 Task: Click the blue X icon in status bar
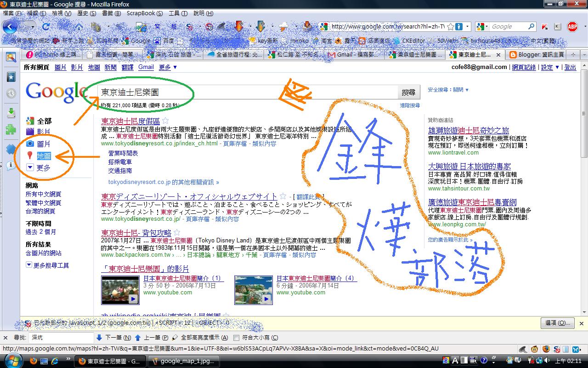tap(577, 349)
